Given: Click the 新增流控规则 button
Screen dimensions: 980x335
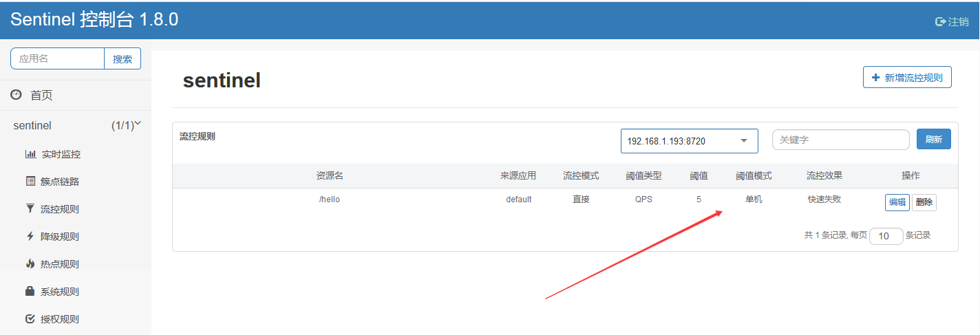Looking at the screenshot, I should point(907,78).
